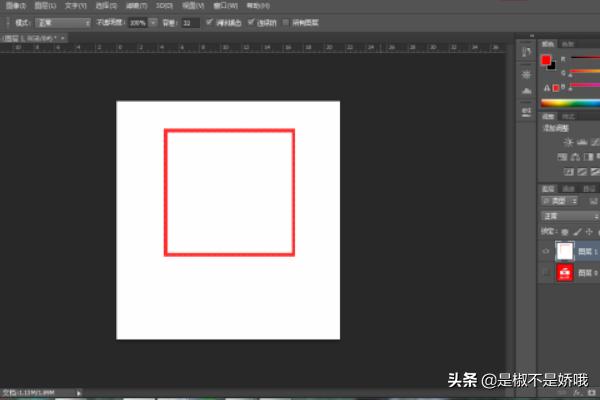
Task: Toggle the Anti-alias checkbox
Action: pyautogui.click(x=209, y=22)
